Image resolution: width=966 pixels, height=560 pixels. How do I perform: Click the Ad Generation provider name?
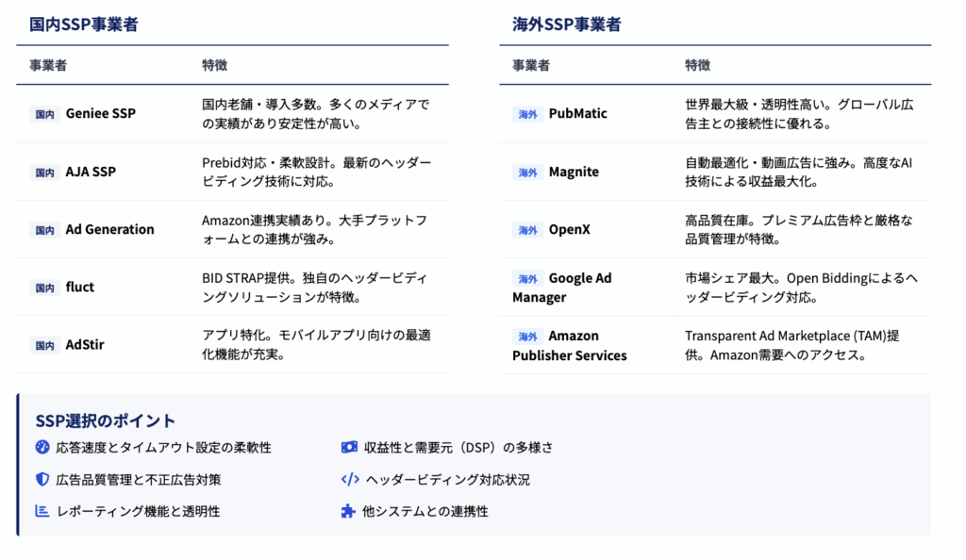pos(109,229)
